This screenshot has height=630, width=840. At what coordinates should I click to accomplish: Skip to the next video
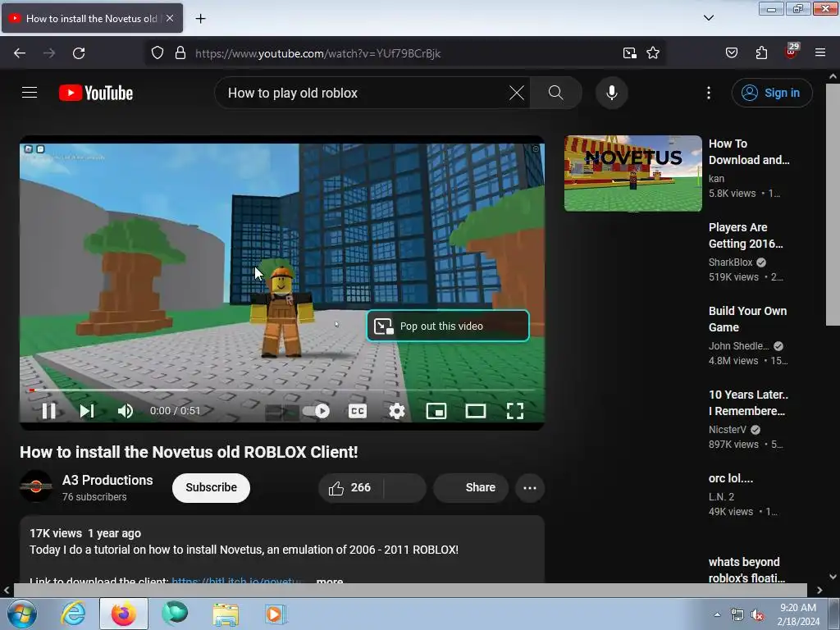(x=87, y=411)
